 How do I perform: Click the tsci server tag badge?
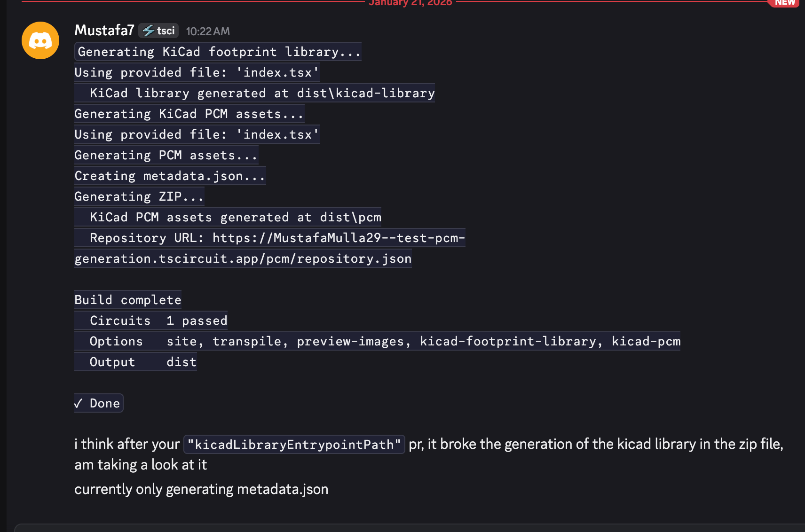tap(158, 31)
